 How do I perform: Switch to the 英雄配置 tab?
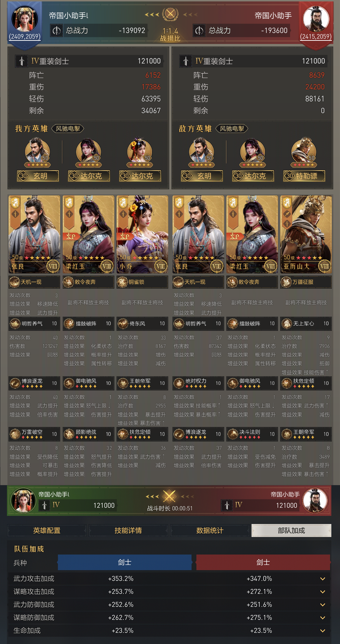tap(47, 530)
